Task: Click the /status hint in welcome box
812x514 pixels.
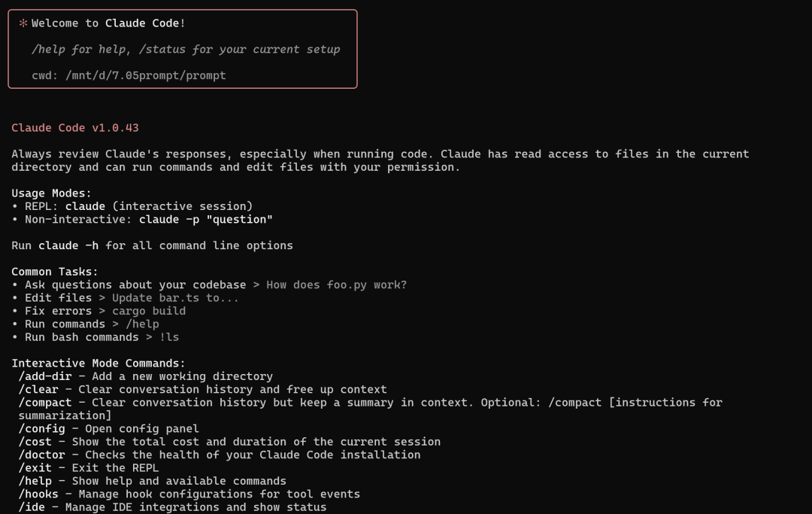Action: tap(162, 49)
